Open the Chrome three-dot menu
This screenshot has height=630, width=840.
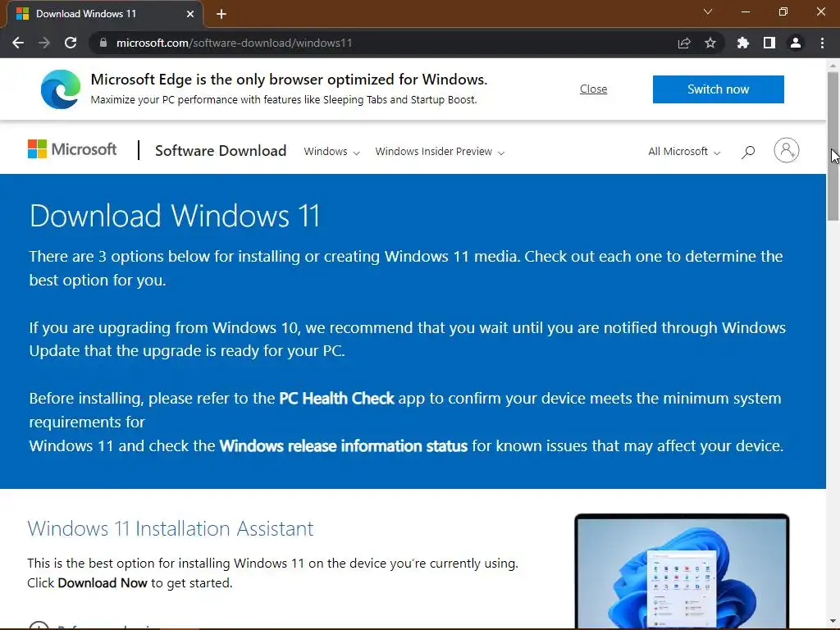(x=822, y=43)
